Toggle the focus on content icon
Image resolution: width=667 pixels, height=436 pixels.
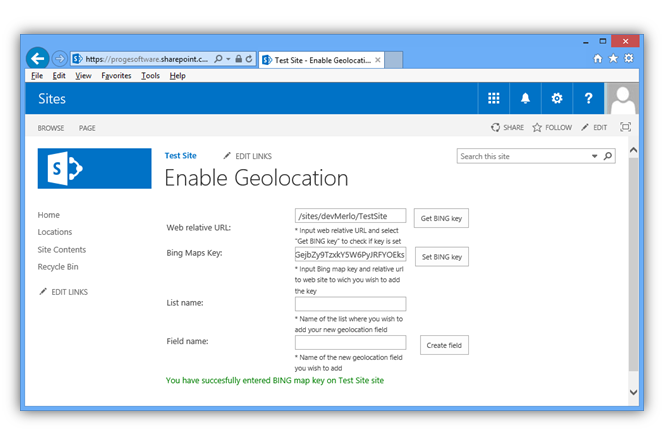coord(626,128)
